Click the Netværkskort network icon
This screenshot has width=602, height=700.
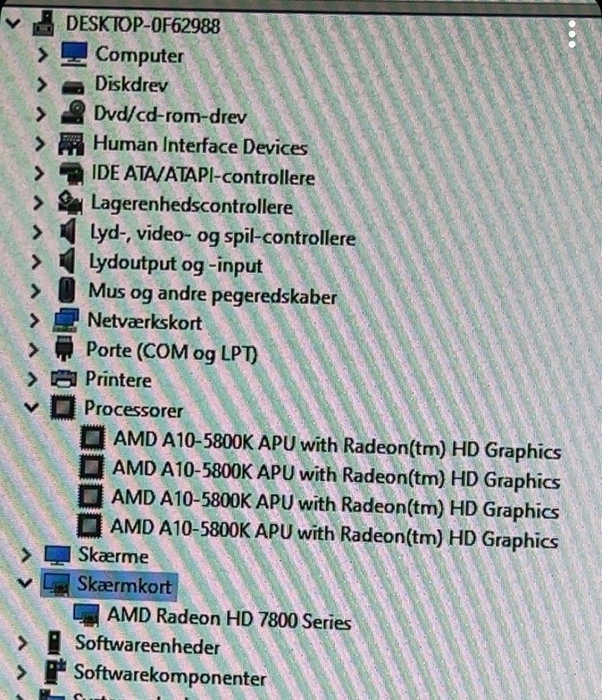pos(66,320)
